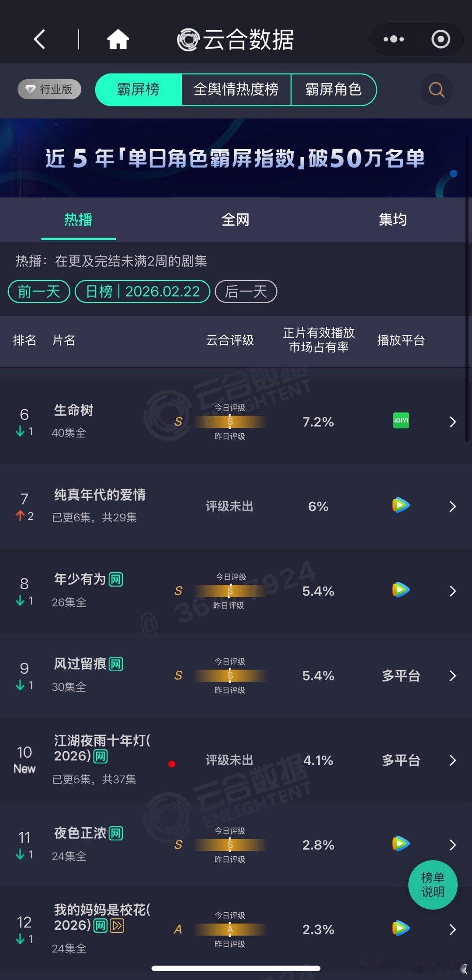Viewport: 472px width, 980px height.
Task: Click the Tencent Video icon beside 纯真年代的爱情
Action: pyautogui.click(x=400, y=506)
